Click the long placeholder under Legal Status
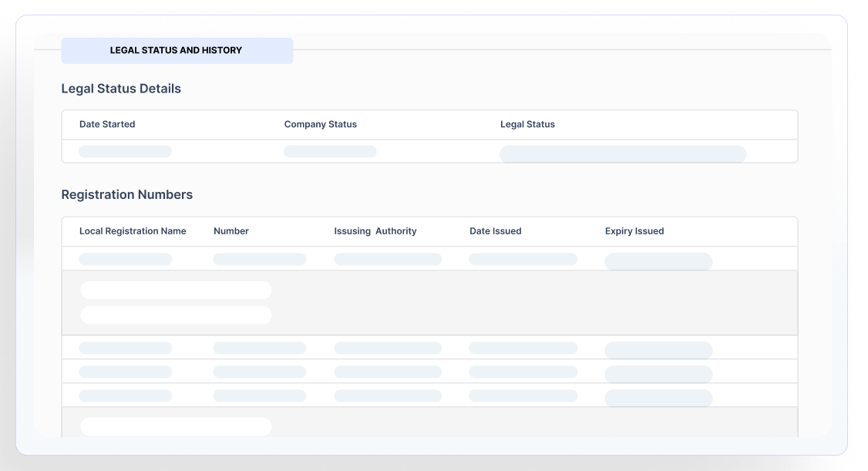 622,154
